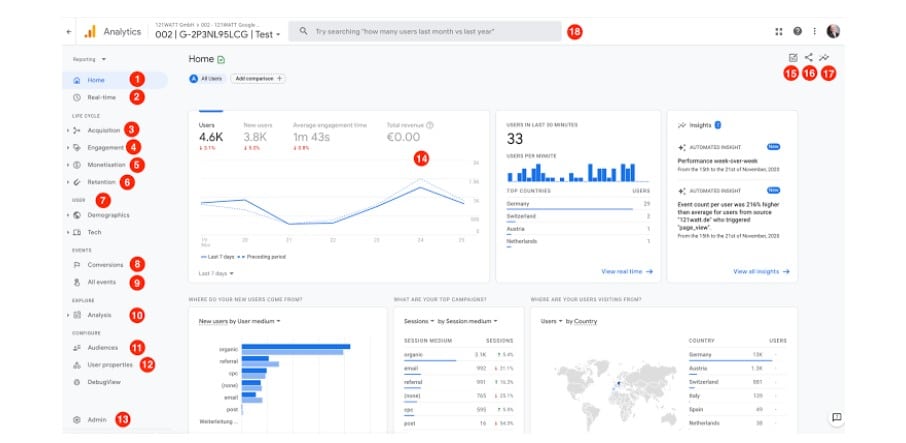Click the back arrow beside Analytics logo
This screenshot has width=906, height=443.
(68, 32)
